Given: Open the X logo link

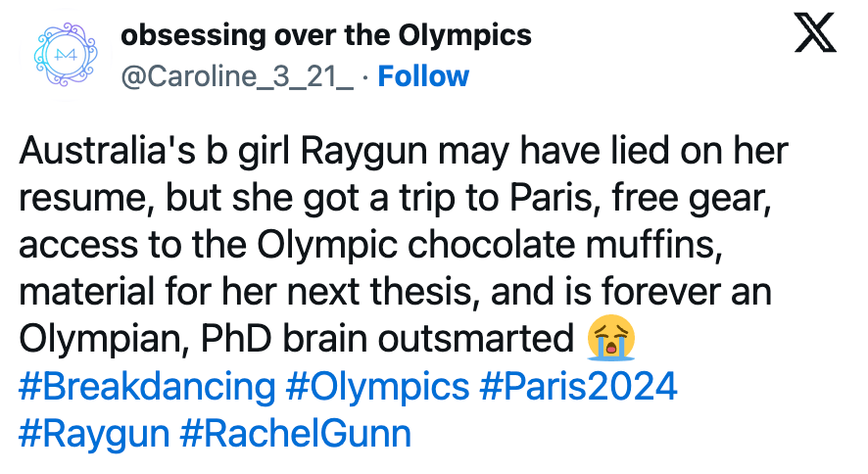Looking at the screenshot, I should 813,37.
